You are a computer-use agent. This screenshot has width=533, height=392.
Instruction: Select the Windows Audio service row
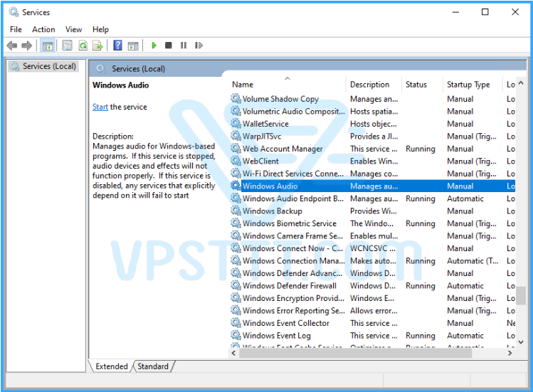pyautogui.click(x=373, y=186)
